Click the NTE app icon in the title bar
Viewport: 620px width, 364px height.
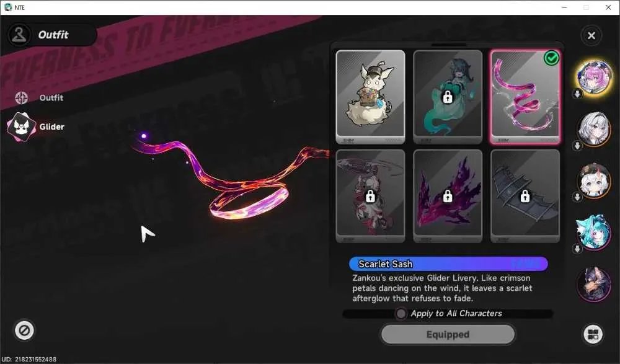pyautogui.click(x=8, y=7)
